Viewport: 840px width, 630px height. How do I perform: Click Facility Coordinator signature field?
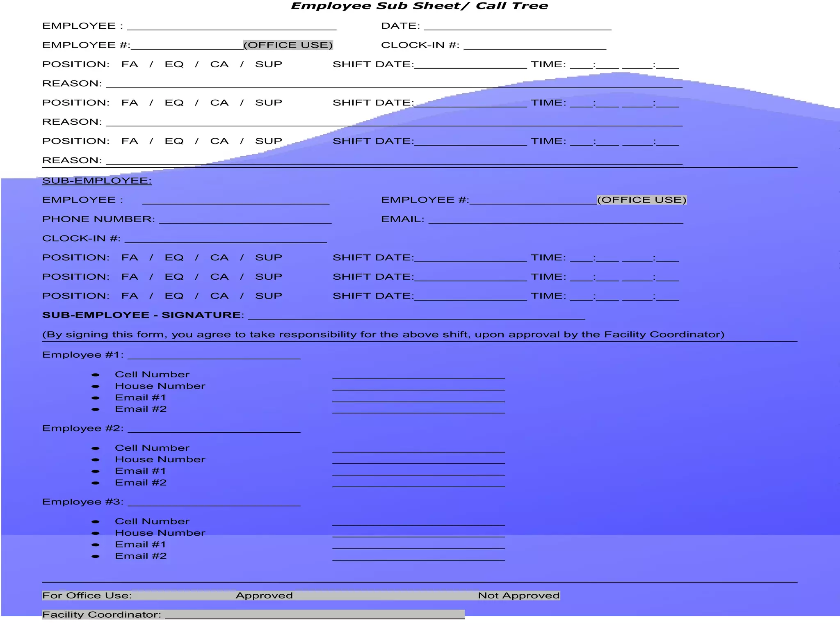tap(315, 614)
